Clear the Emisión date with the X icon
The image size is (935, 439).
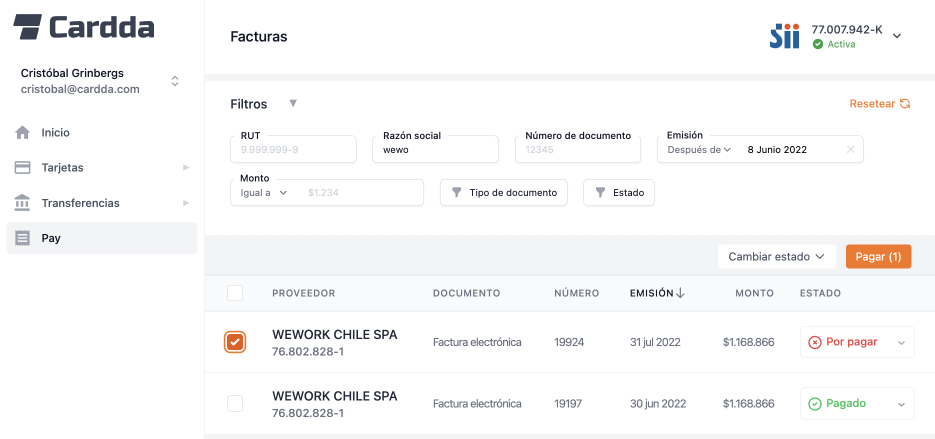[x=850, y=150]
